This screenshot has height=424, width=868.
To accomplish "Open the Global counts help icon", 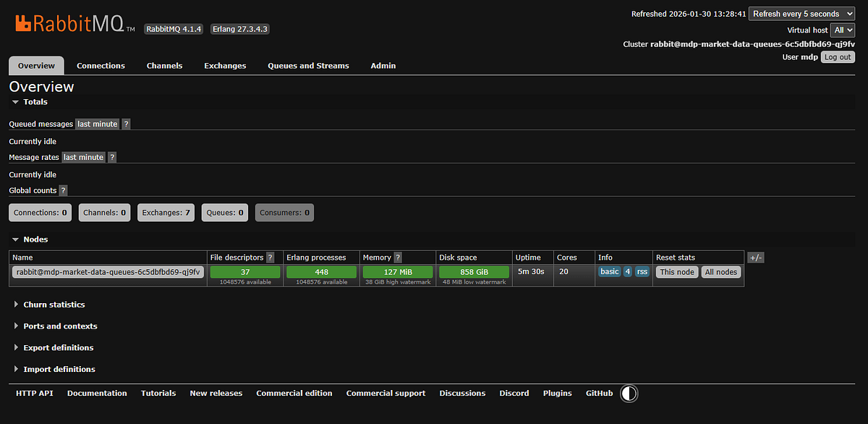I will point(63,191).
